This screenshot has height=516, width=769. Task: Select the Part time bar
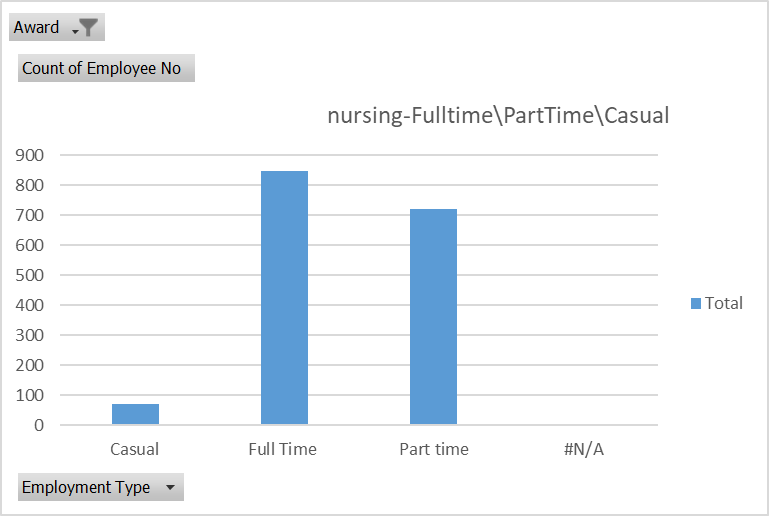433,317
